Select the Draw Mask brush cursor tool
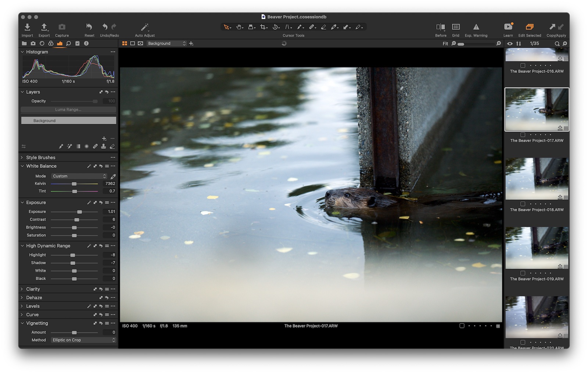Image resolution: width=588 pixels, height=373 pixels. 300,27
